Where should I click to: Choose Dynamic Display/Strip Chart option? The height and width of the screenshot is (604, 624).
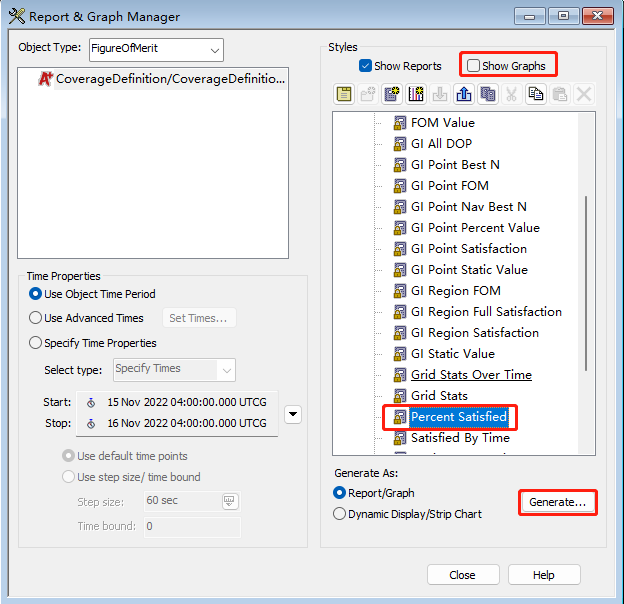(340, 514)
